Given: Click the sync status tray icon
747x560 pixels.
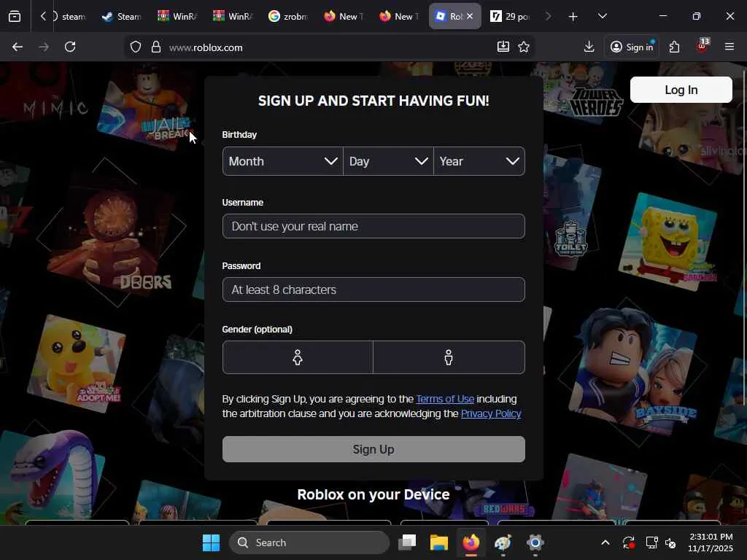Looking at the screenshot, I should (x=628, y=542).
